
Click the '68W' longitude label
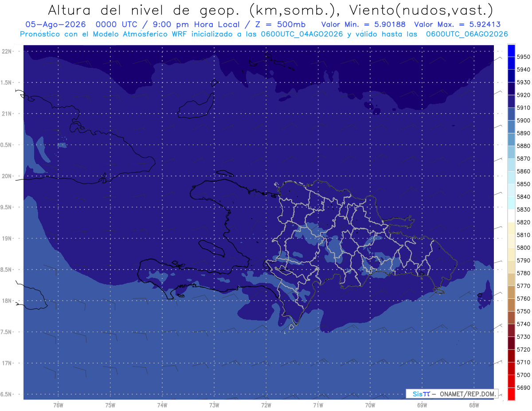(x=474, y=405)
